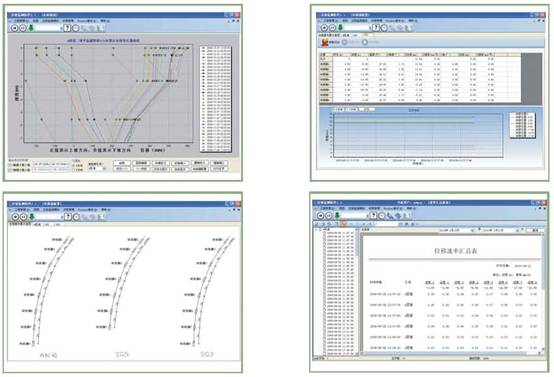Click the red alarm figure icon above data table
Viewport: 554px width, 377px height.
click(325, 42)
